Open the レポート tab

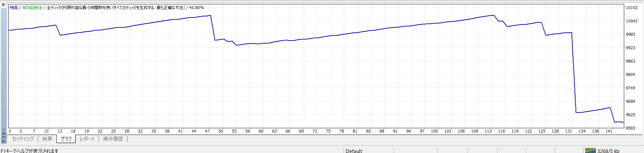tap(87, 139)
